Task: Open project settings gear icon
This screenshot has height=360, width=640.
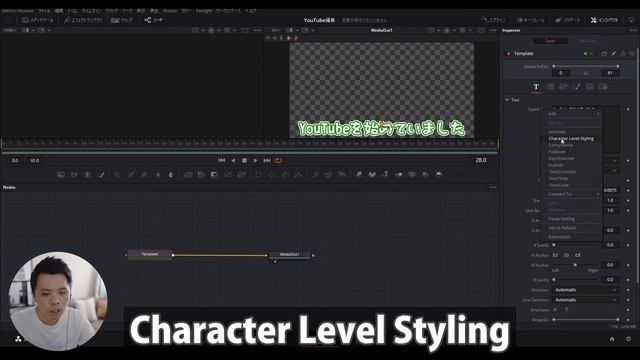Action: coord(628,339)
